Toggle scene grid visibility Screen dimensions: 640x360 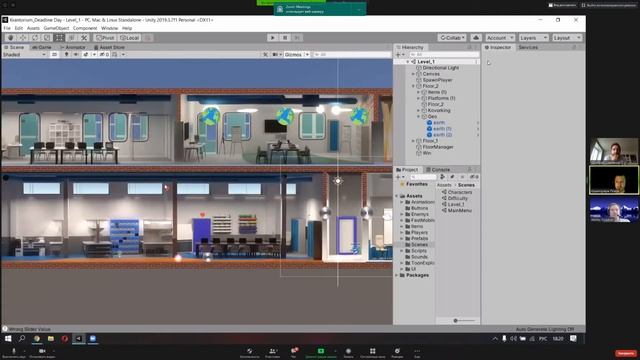click(x=115, y=55)
